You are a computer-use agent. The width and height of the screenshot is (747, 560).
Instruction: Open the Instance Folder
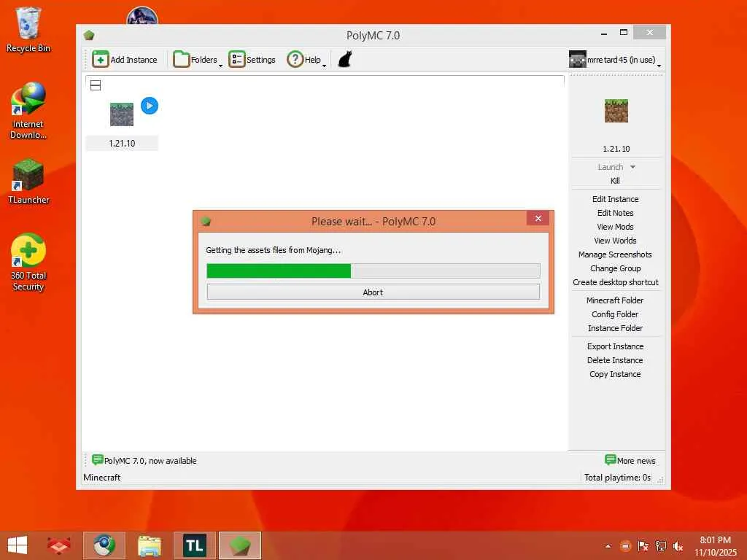tap(615, 328)
